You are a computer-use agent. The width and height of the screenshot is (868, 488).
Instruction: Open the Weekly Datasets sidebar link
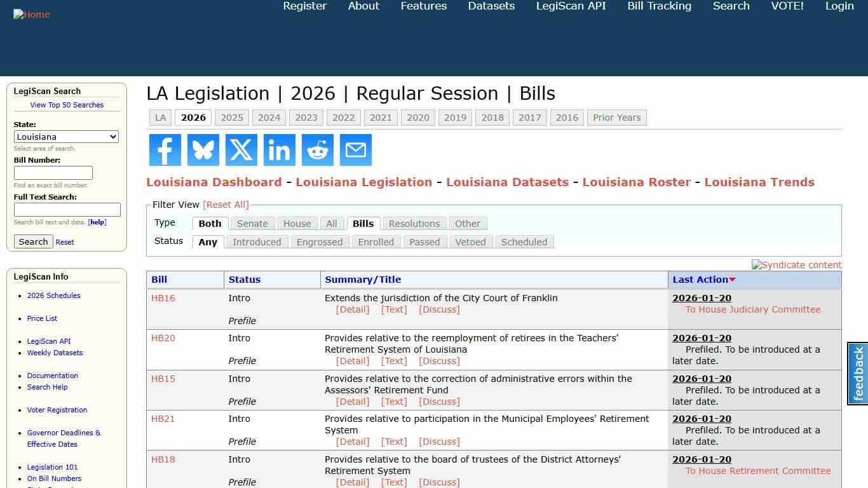55,353
